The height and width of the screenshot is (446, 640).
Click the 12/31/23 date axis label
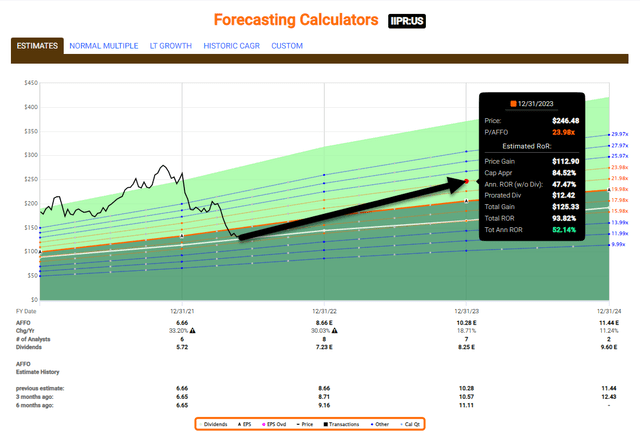pos(467,311)
